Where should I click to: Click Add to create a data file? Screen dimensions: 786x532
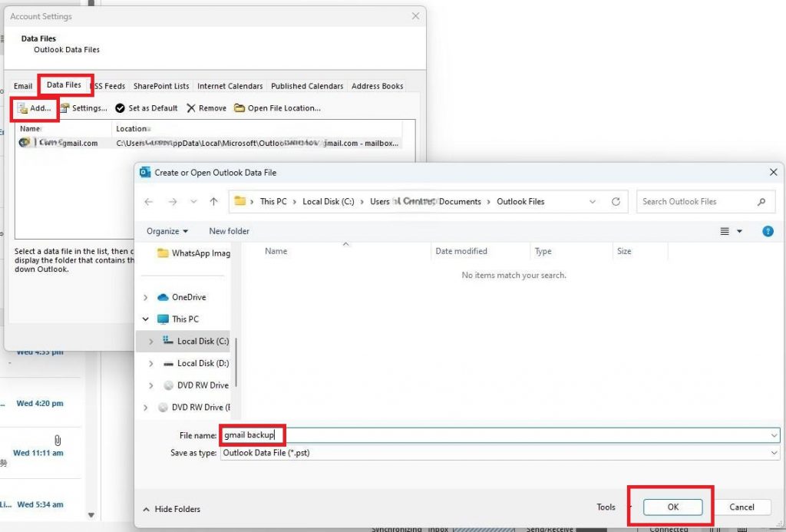pos(35,107)
